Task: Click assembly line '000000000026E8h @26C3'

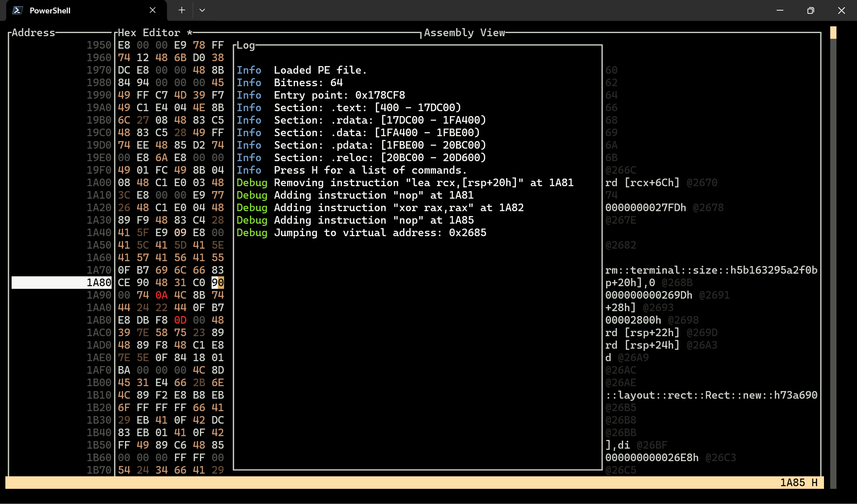Action: pyautogui.click(x=670, y=458)
